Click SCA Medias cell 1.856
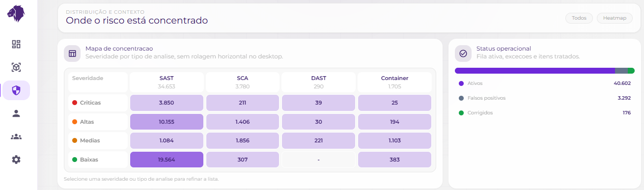 [243, 140]
